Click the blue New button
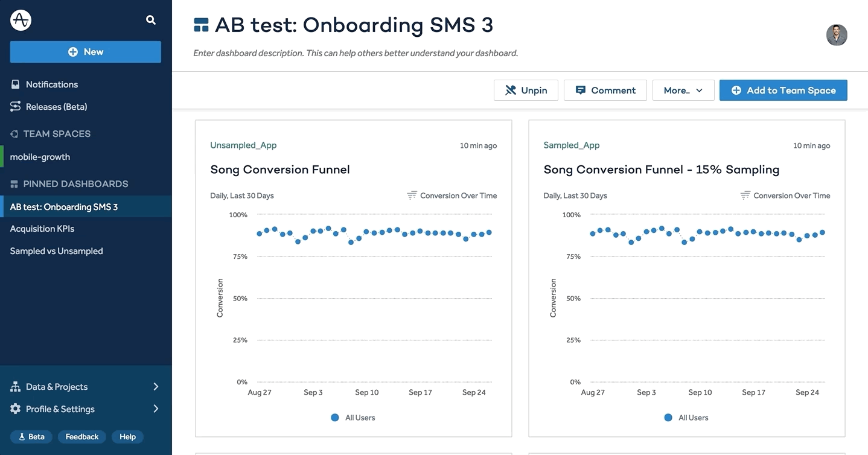The width and height of the screenshot is (868, 455). 86,52
